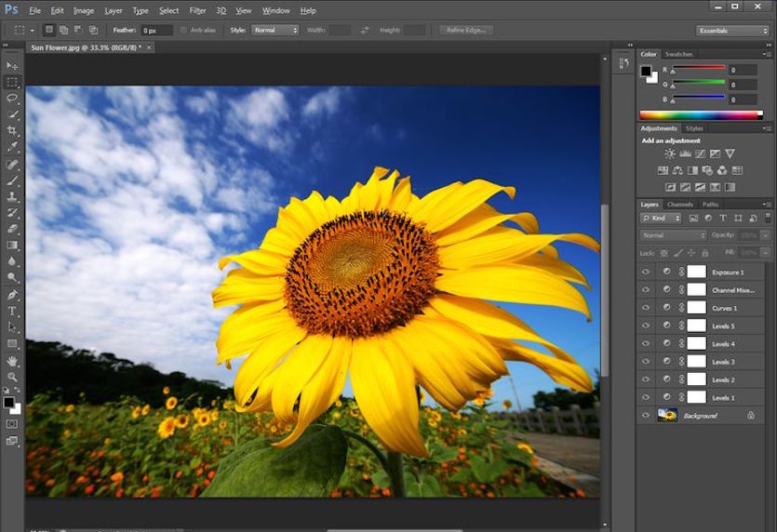Open the Image menu
The height and width of the screenshot is (532, 777).
[x=84, y=10]
